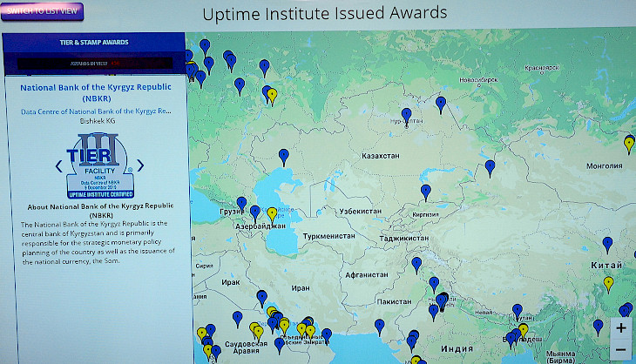Viewport: 636px width, 364px height.
Task: Zoom out the map with minus button
Action: (x=620, y=350)
